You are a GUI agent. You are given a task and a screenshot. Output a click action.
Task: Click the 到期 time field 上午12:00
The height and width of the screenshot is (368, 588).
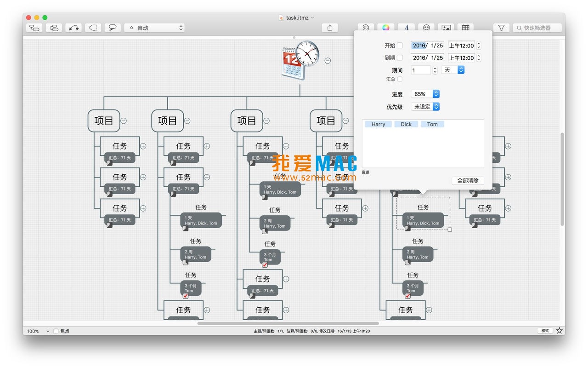tap(461, 57)
